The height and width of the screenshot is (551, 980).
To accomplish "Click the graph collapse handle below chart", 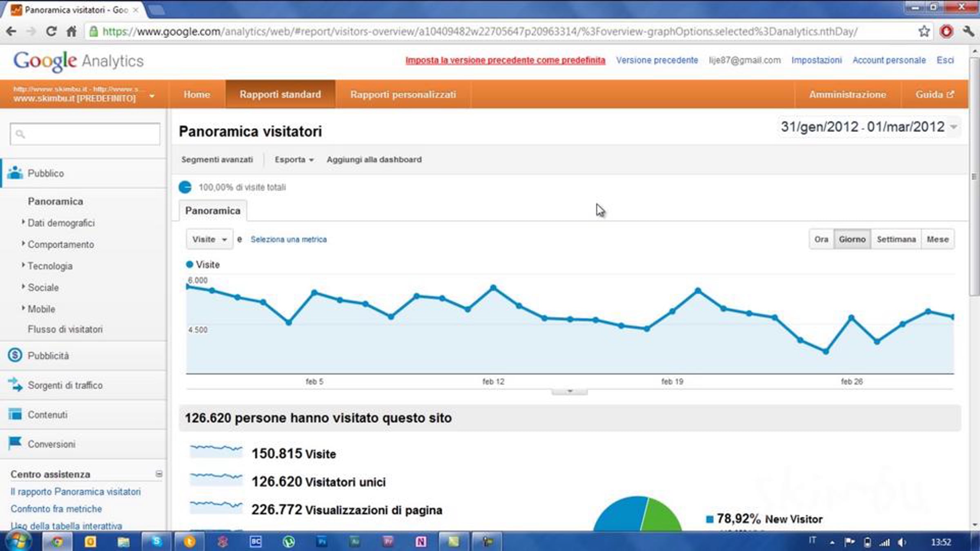I will click(570, 391).
